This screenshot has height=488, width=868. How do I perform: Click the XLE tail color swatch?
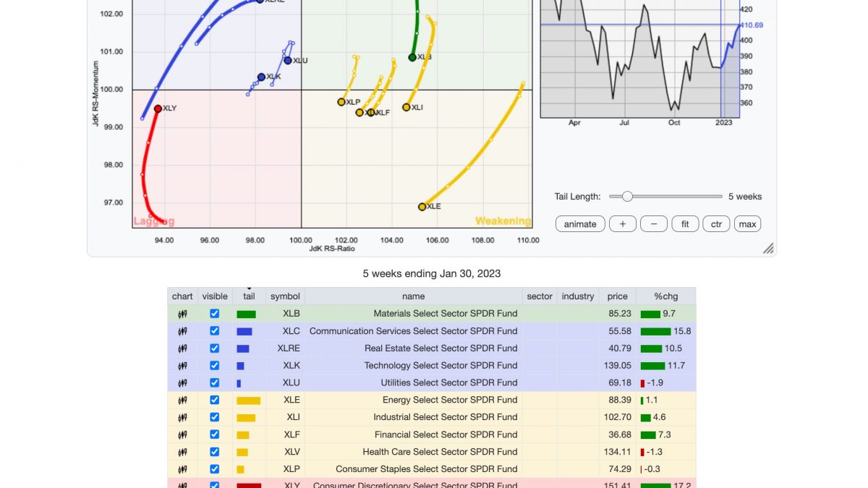[248, 401]
